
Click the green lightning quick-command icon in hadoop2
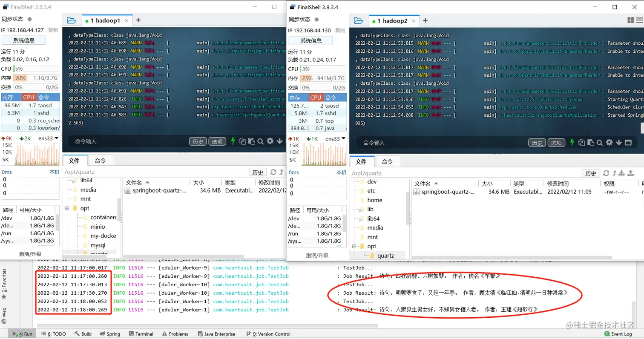(x=572, y=142)
